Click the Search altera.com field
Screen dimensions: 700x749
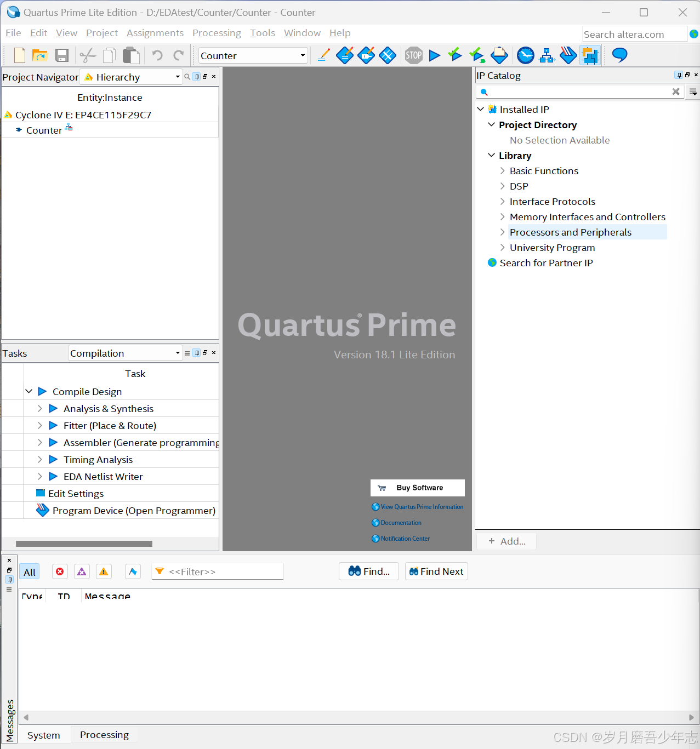point(634,34)
